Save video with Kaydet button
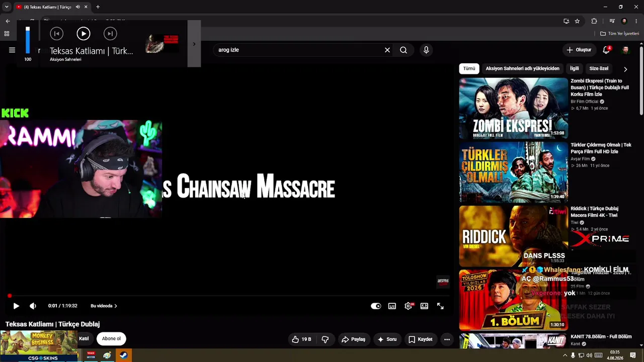The width and height of the screenshot is (644, 362). pyautogui.click(x=420, y=339)
